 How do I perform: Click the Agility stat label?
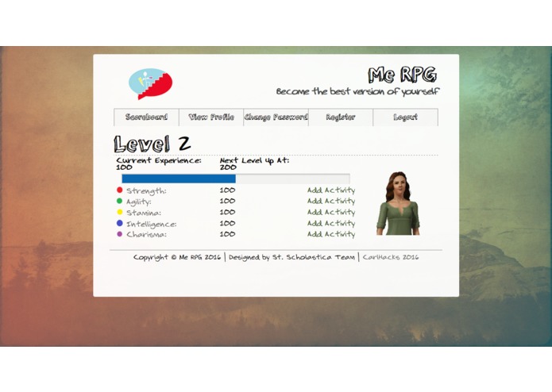click(x=139, y=202)
